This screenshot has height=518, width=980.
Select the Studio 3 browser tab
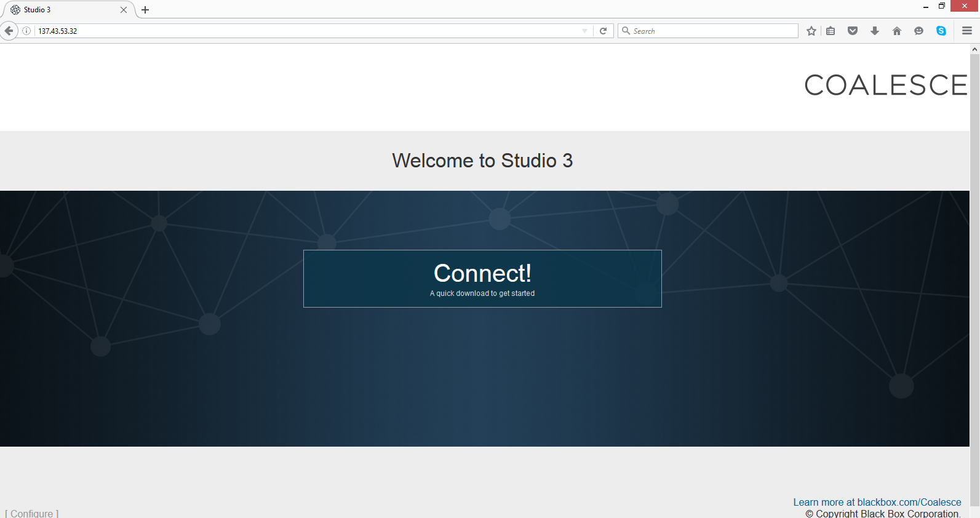(x=68, y=10)
